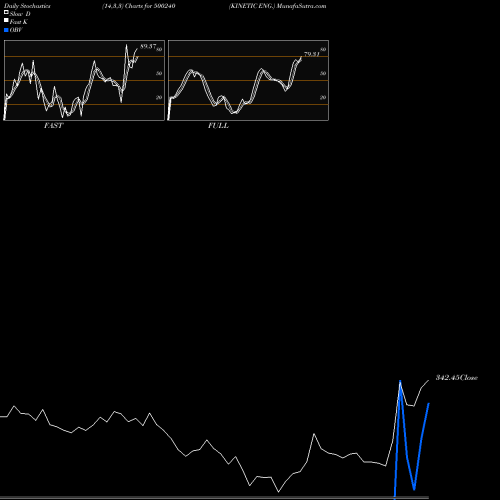Click the 'Fast K' legend text
This screenshot has width=500, height=500.
tap(19, 22)
